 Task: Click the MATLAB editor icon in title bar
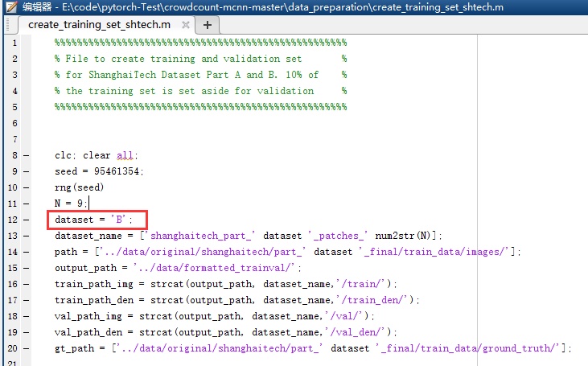(11, 6)
